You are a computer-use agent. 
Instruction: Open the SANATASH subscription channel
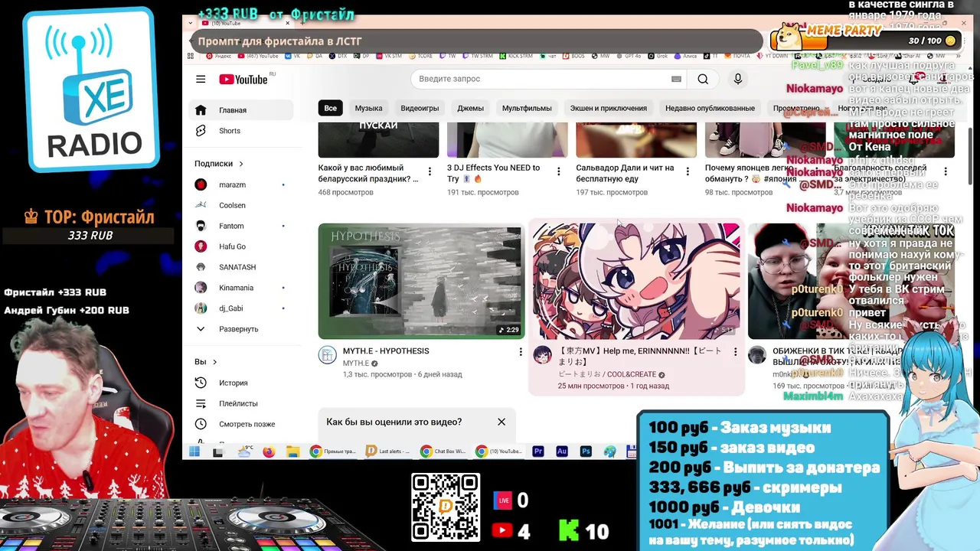tap(240, 267)
